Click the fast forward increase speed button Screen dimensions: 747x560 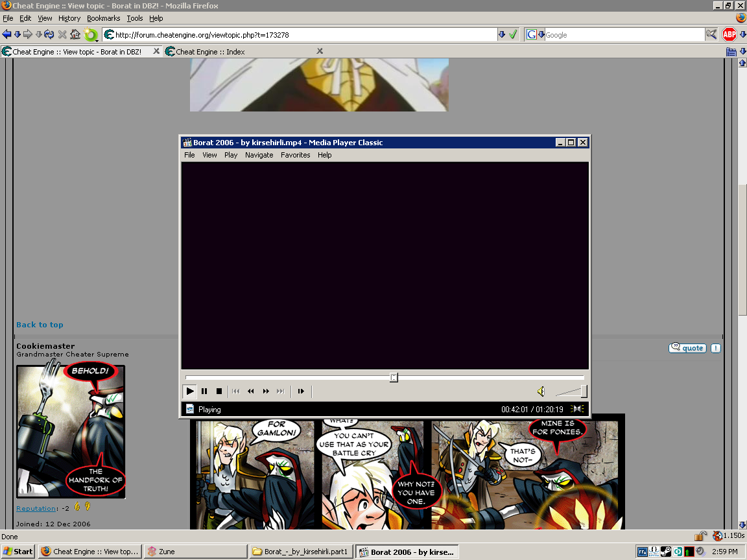pos(266,391)
